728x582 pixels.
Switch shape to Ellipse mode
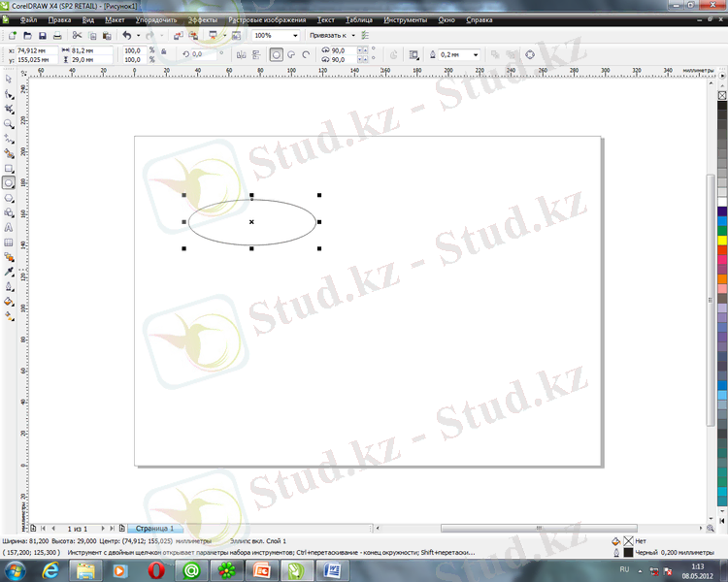[x=277, y=54]
